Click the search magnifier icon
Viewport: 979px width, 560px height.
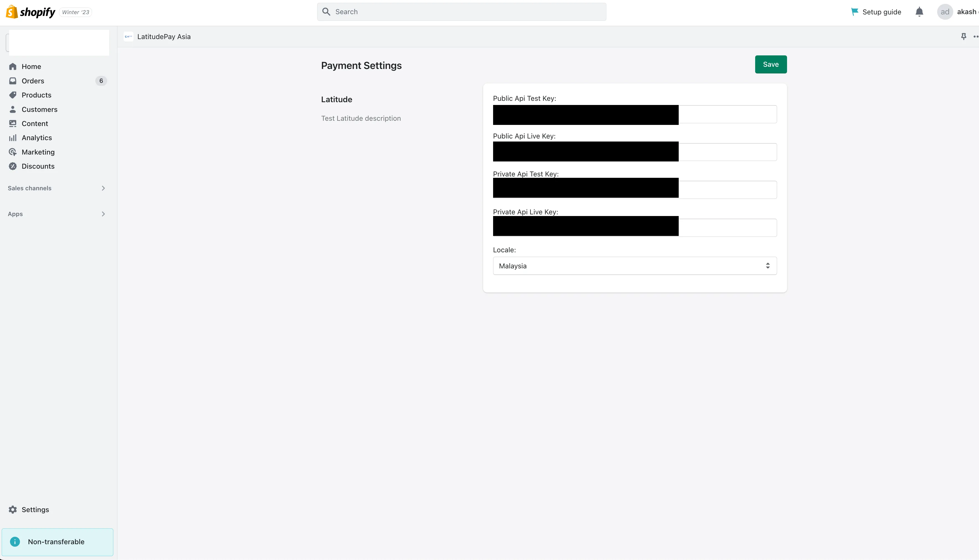pos(326,12)
